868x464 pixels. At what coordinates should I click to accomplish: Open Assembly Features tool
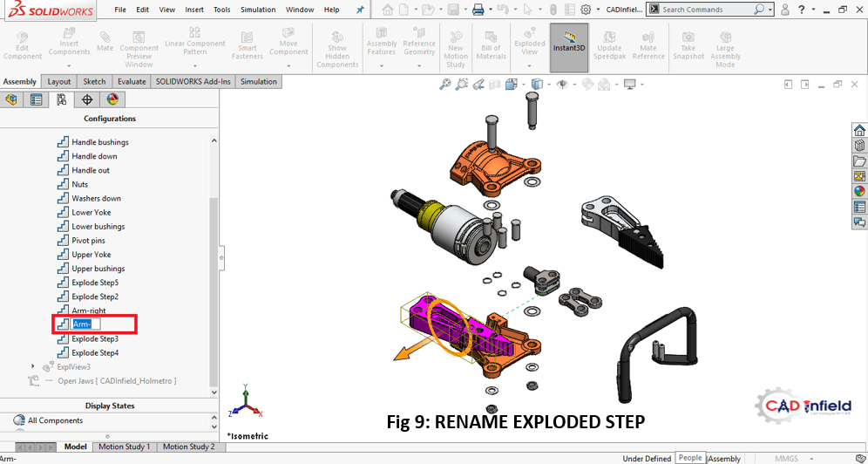382,42
